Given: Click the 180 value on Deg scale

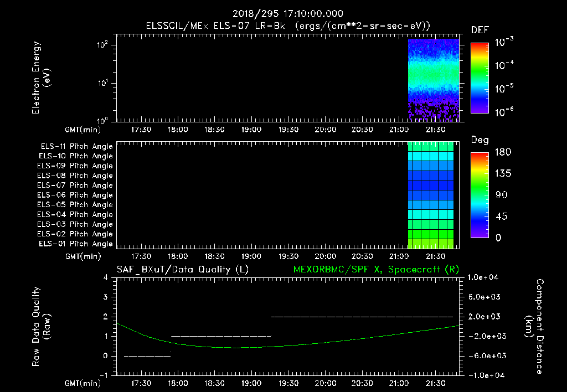Looking at the screenshot, I should [x=503, y=152].
